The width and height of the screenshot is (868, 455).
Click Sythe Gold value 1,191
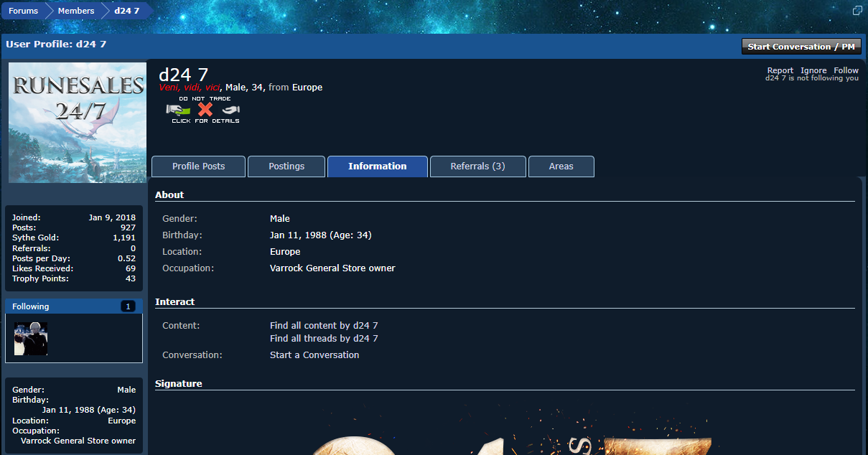click(x=124, y=238)
